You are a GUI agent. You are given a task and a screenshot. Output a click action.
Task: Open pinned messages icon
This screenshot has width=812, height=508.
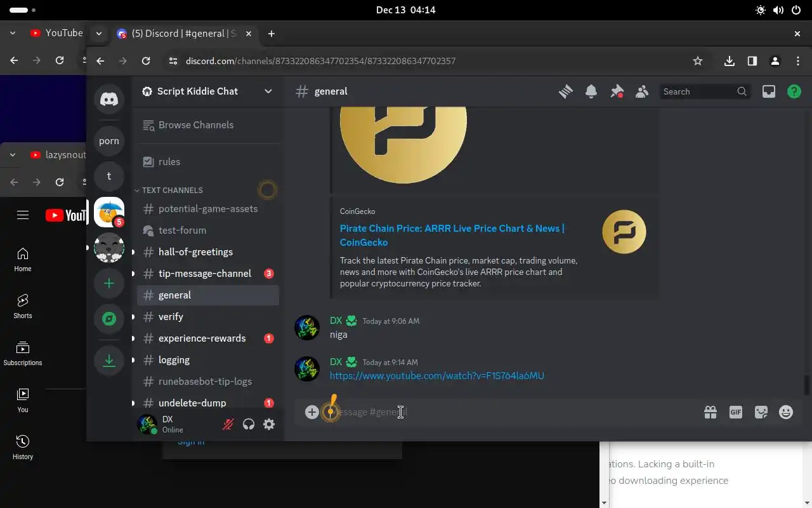[x=617, y=91]
